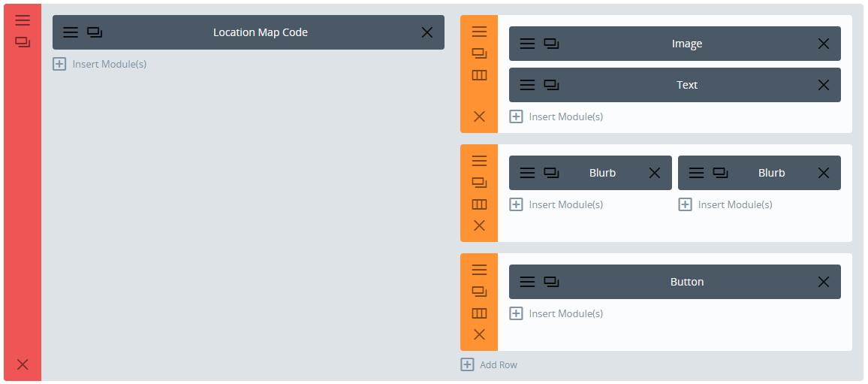Select the Button module bar

pos(686,282)
